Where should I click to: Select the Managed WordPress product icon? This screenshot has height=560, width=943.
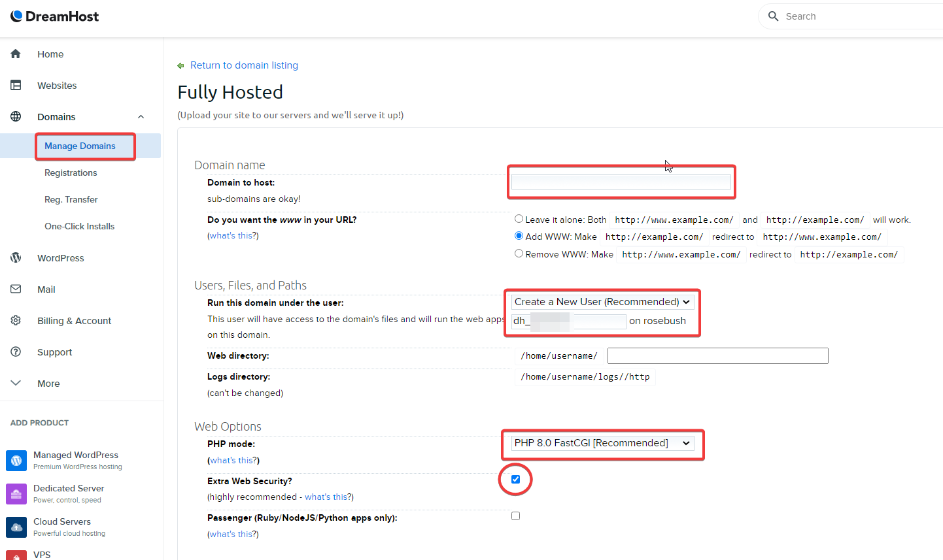pyautogui.click(x=16, y=460)
